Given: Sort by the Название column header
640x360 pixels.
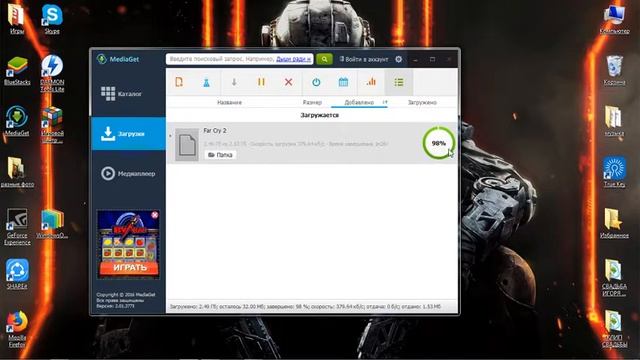Looking at the screenshot, I should click(x=229, y=102).
